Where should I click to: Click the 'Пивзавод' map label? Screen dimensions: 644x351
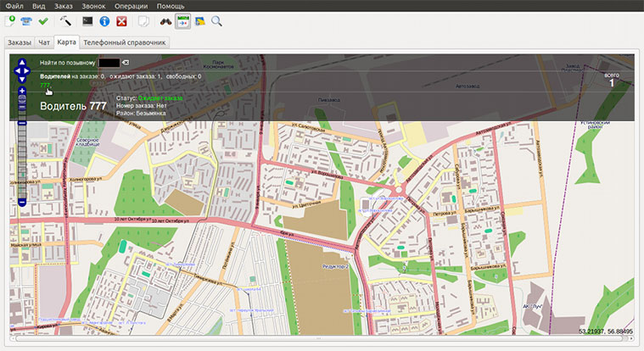pyautogui.click(x=329, y=100)
